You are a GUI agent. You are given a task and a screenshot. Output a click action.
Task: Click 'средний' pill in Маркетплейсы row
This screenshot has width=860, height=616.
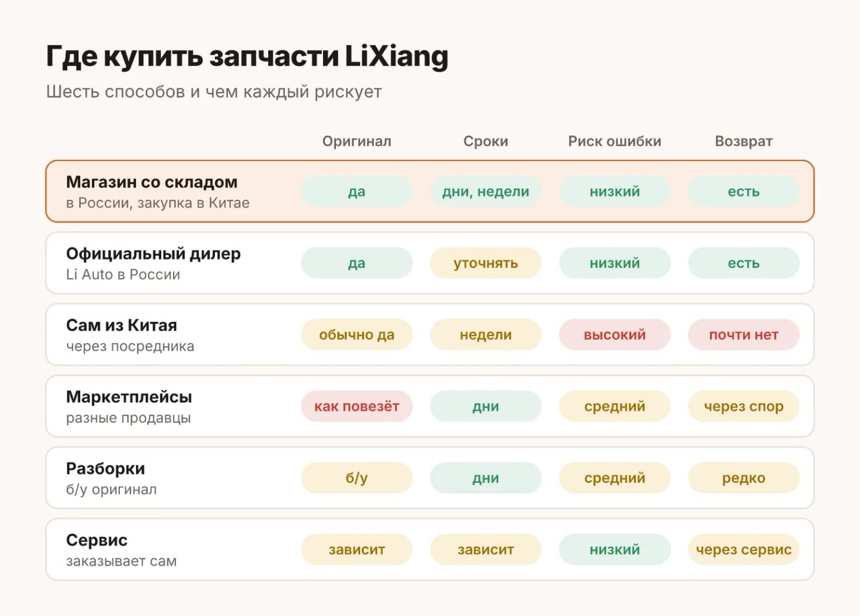(615, 406)
